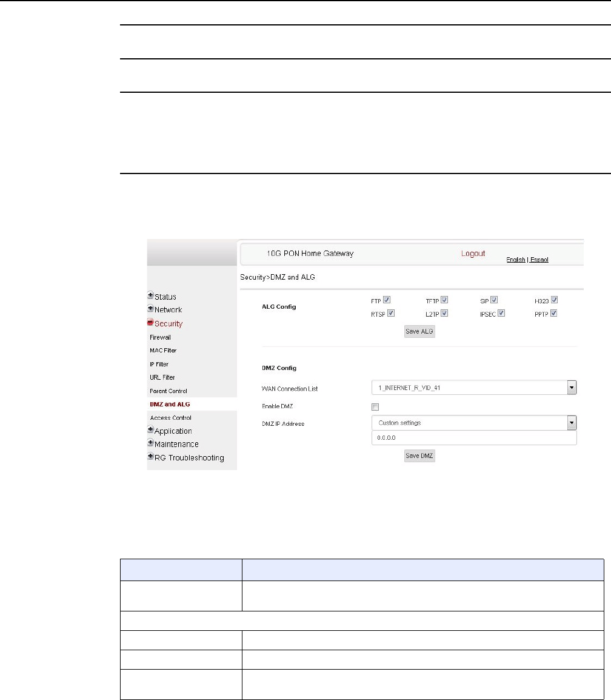Switch language to English

click(516, 260)
